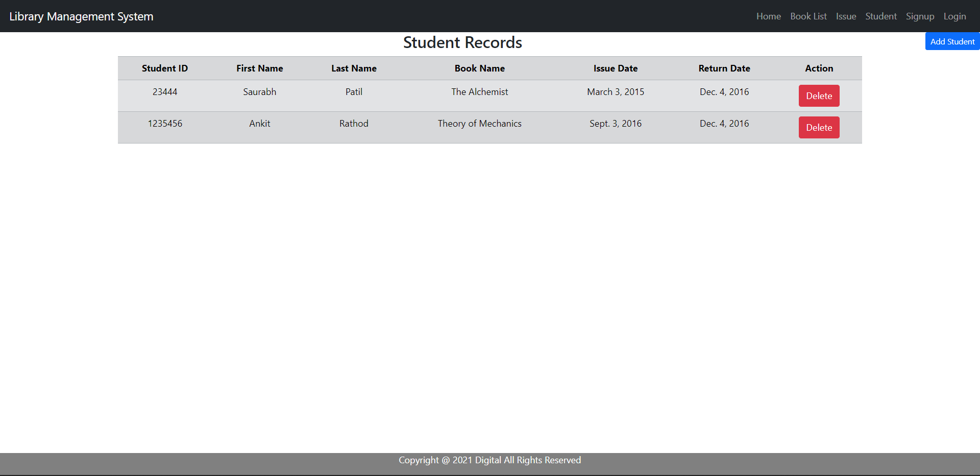The height and width of the screenshot is (476, 980).
Task: Click the Action column header
Action: coord(819,68)
